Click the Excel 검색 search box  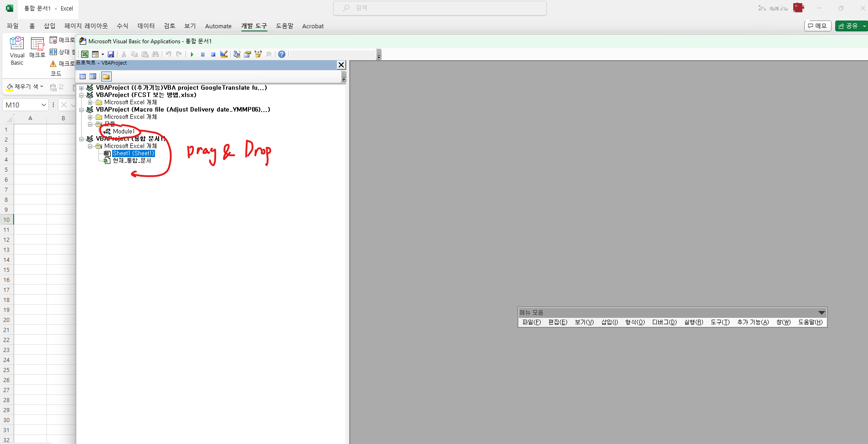(x=440, y=8)
